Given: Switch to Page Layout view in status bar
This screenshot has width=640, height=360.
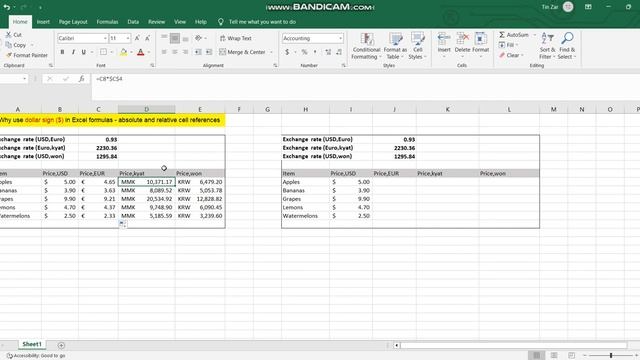Looking at the screenshot, I should pos(554,356).
